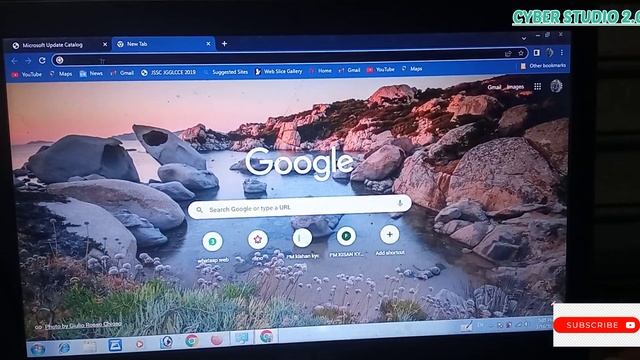
Task: Close the Microsoft Update Catalog tab
Action: pyautogui.click(x=105, y=44)
